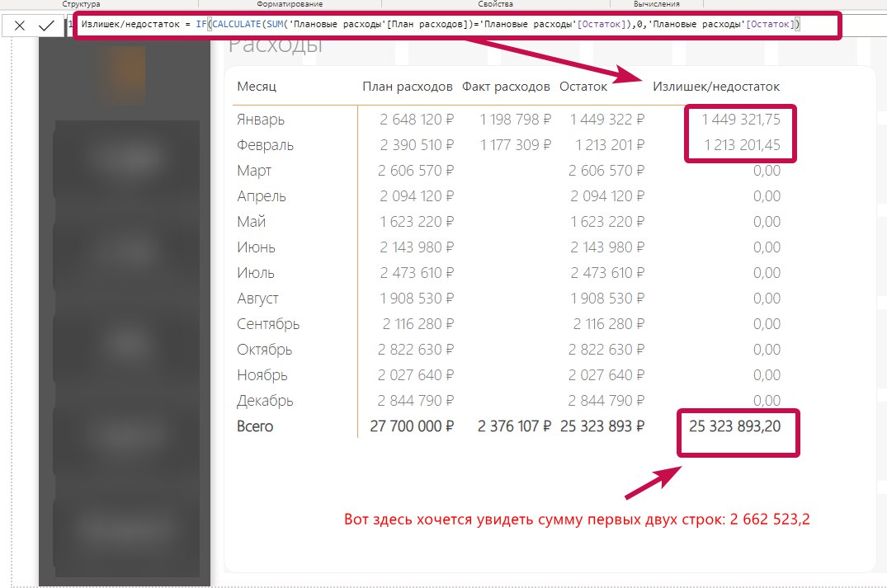Select the Февраль row label
The image size is (887, 588).
pos(266,145)
